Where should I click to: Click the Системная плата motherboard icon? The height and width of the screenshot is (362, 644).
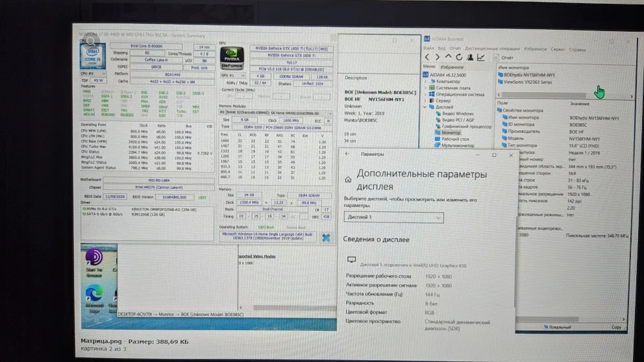click(x=432, y=88)
